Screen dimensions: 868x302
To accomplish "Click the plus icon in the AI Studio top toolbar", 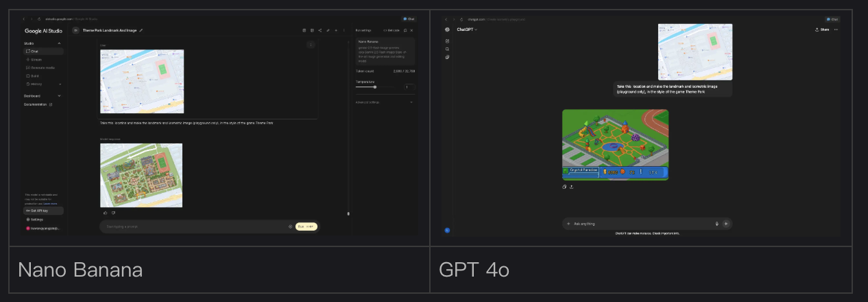I will [x=336, y=30].
